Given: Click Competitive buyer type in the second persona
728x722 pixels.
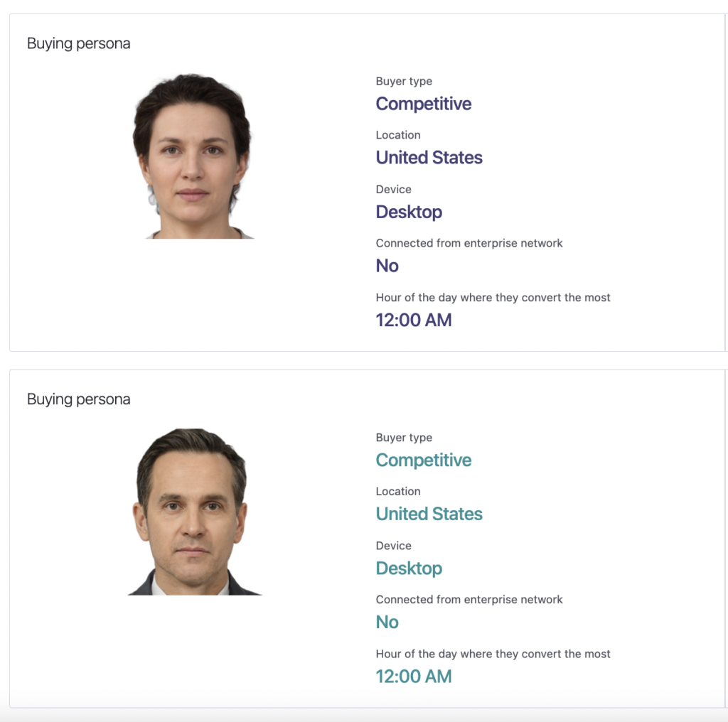Looking at the screenshot, I should coord(423,460).
